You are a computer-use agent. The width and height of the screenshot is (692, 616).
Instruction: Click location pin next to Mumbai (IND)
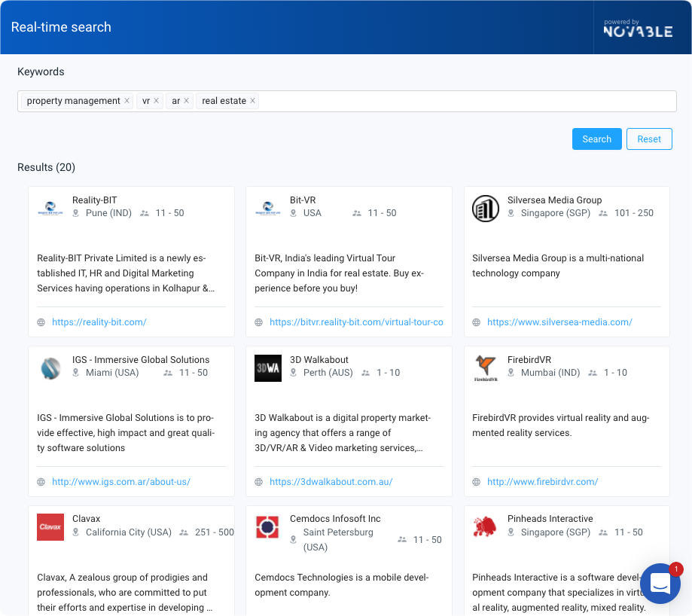(511, 373)
